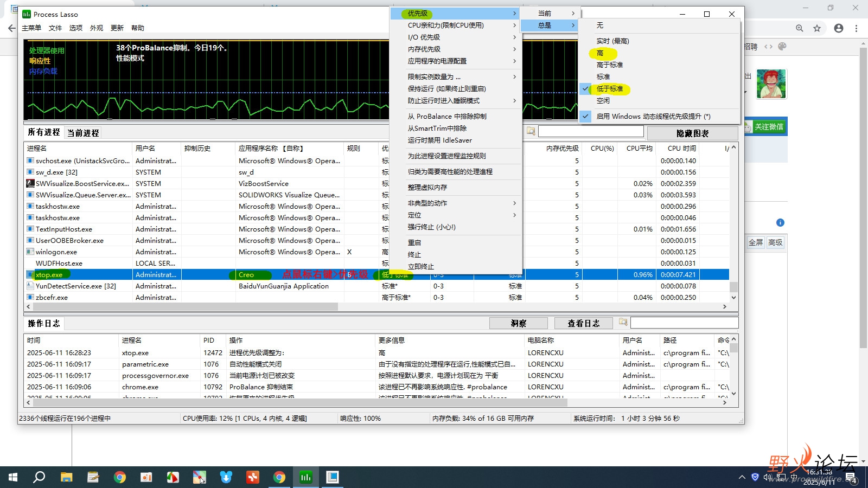Open the first Chrome icon on taskbar
This screenshot has width=868, height=488.
click(x=119, y=477)
